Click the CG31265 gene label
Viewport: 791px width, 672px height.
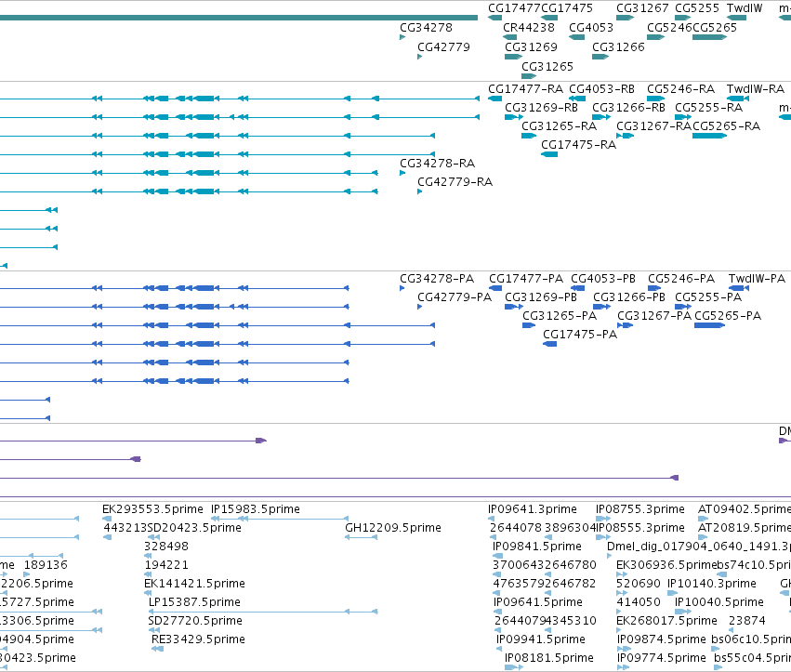547,67
